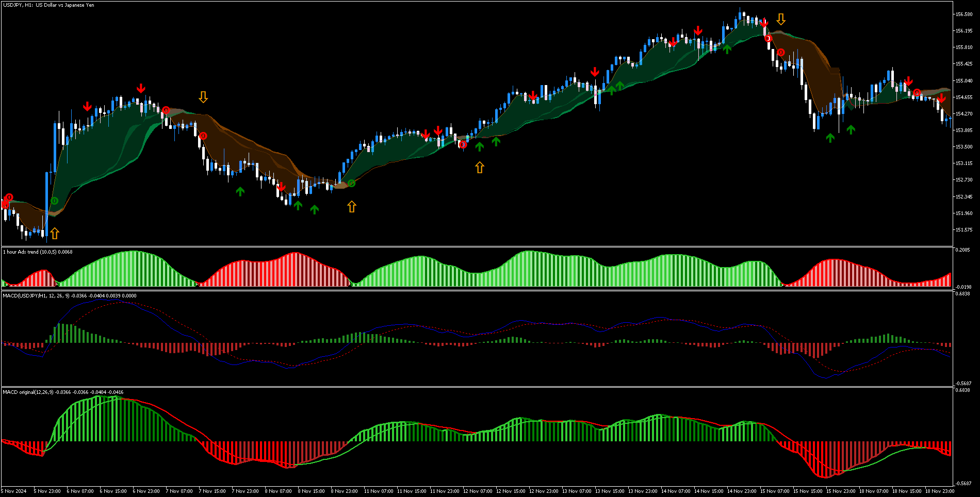Viewport: 980px width, 497px height.
Task: Click the orange down arrow above the chart's highest peak
Action: pyautogui.click(x=781, y=20)
